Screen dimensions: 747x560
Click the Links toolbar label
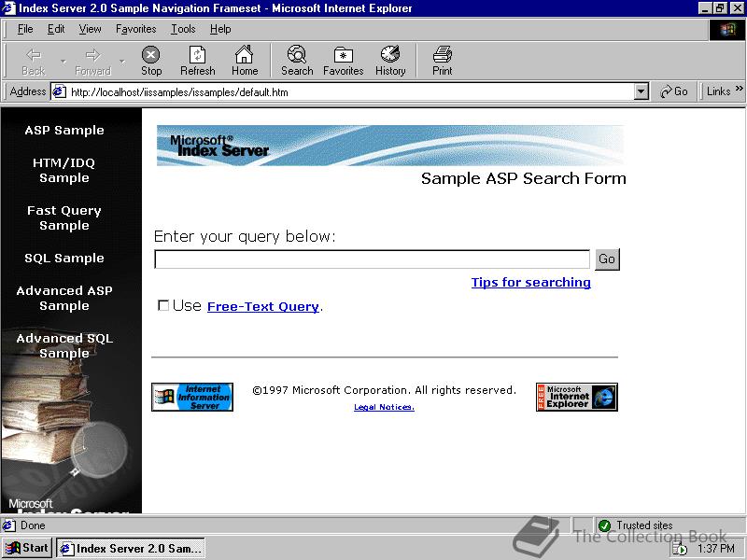[x=718, y=91]
